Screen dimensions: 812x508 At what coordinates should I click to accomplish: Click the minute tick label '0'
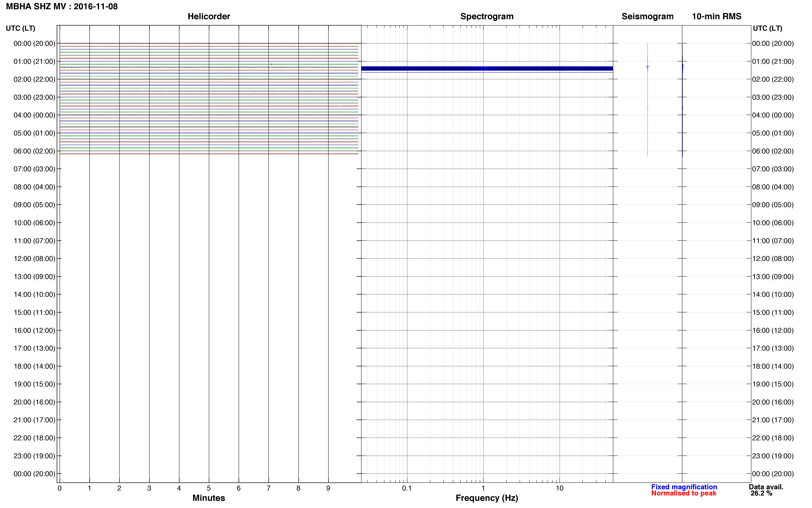pyautogui.click(x=59, y=488)
